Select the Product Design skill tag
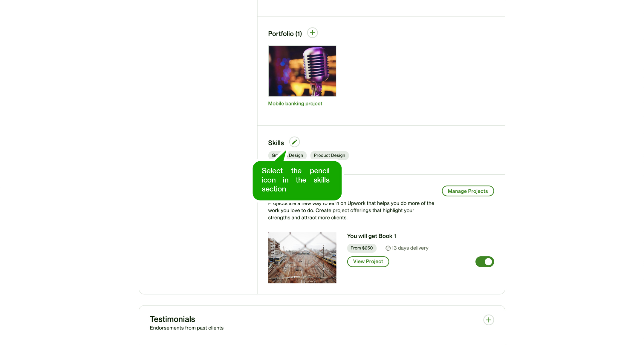 (x=329, y=155)
